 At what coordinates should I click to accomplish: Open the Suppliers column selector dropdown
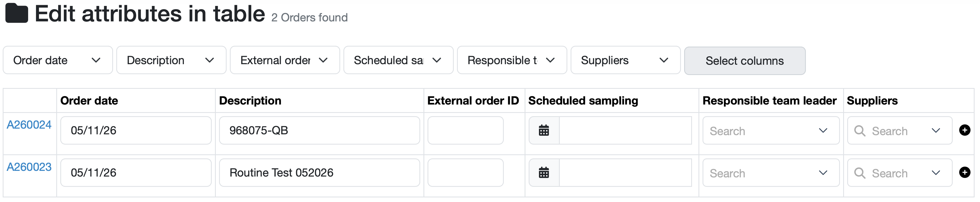click(625, 60)
